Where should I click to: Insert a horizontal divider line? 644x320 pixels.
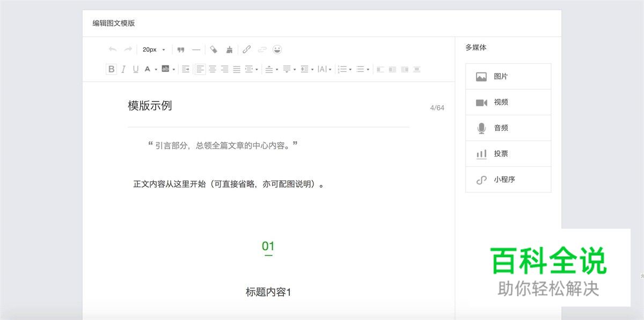(196, 49)
